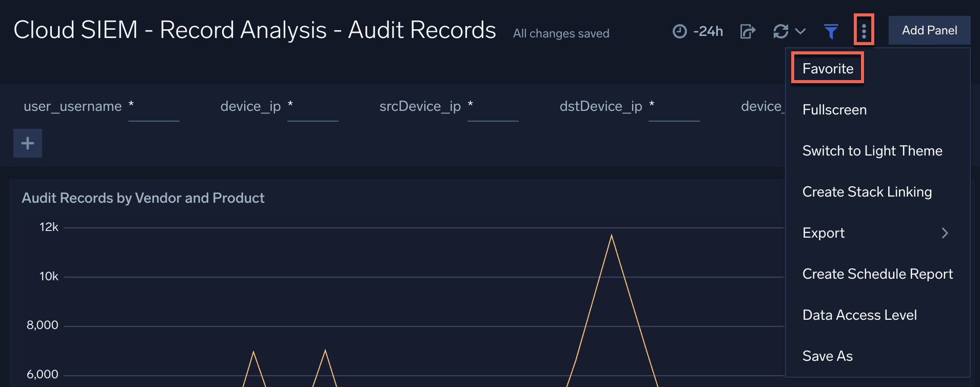The width and height of the screenshot is (980, 387).
Task: Click the Audit Records by Vendor and Product title
Action: [x=143, y=198]
